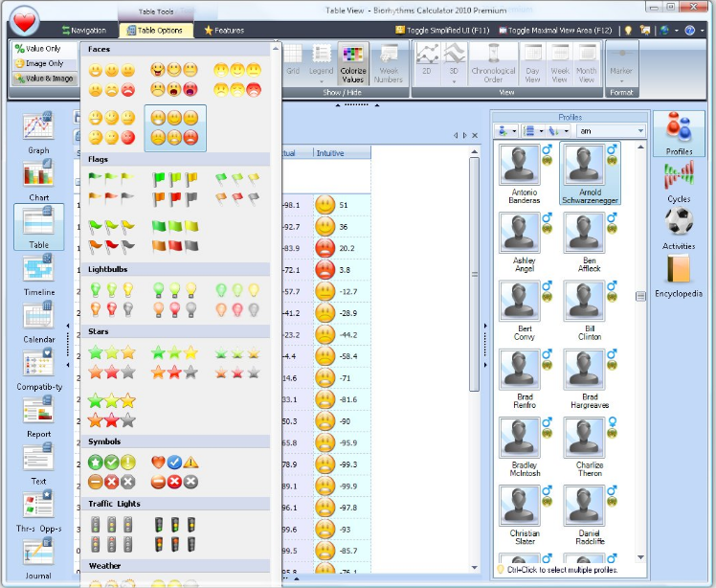Open the Calendar view
This screenshot has height=588, width=716.
point(38,321)
